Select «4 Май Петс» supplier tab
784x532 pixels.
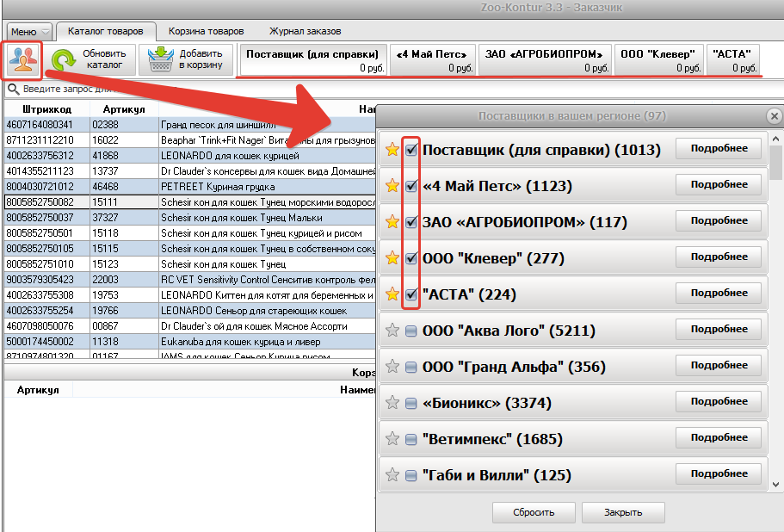[432, 60]
